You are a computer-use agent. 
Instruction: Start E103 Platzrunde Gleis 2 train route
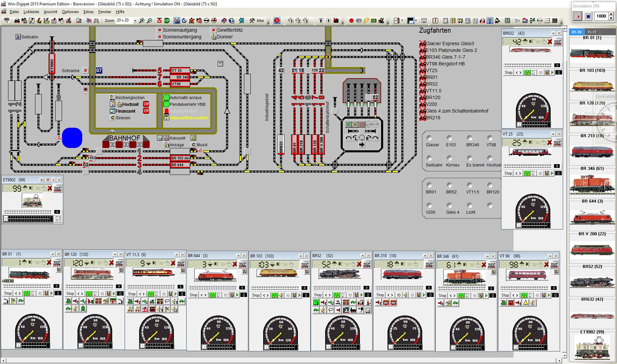(422, 50)
